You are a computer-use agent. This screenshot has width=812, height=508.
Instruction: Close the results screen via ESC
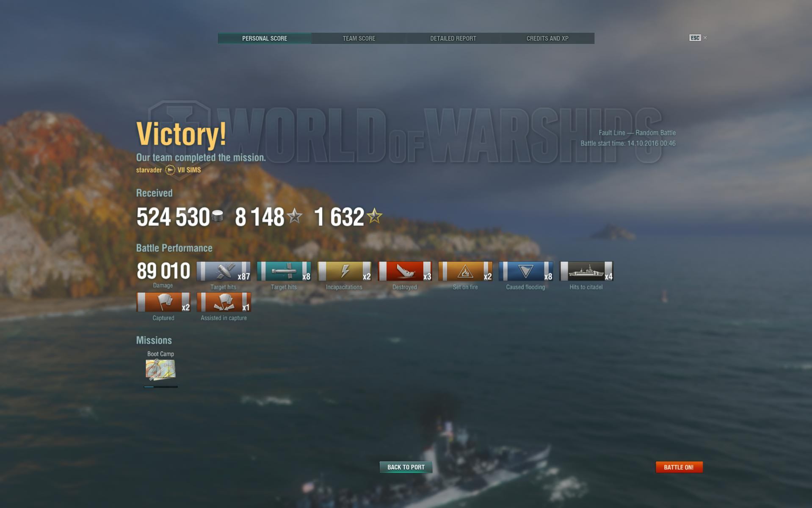[x=698, y=38]
